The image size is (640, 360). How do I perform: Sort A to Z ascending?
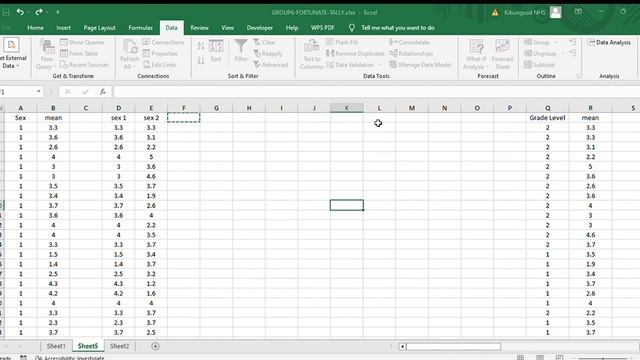pyautogui.click(x=200, y=46)
